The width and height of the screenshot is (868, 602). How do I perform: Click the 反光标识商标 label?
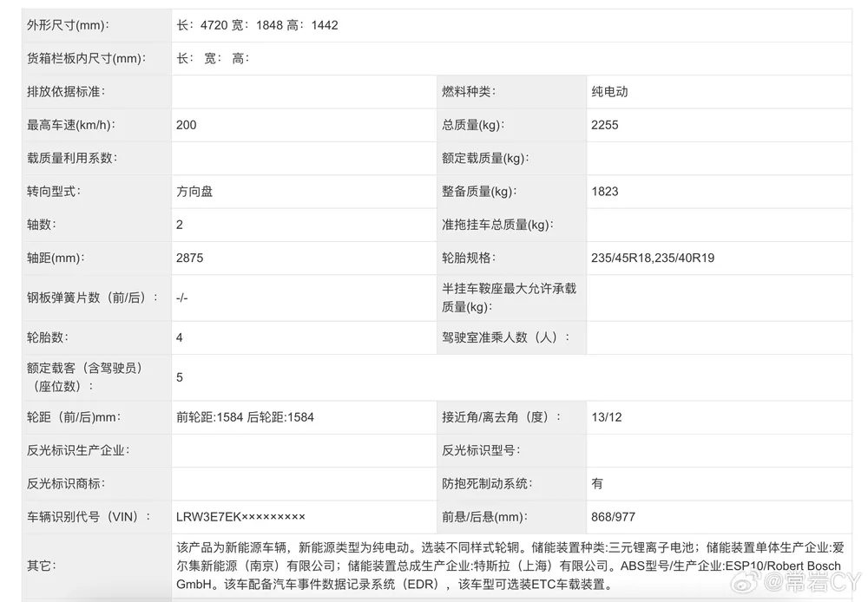pyautogui.click(x=66, y=483)
